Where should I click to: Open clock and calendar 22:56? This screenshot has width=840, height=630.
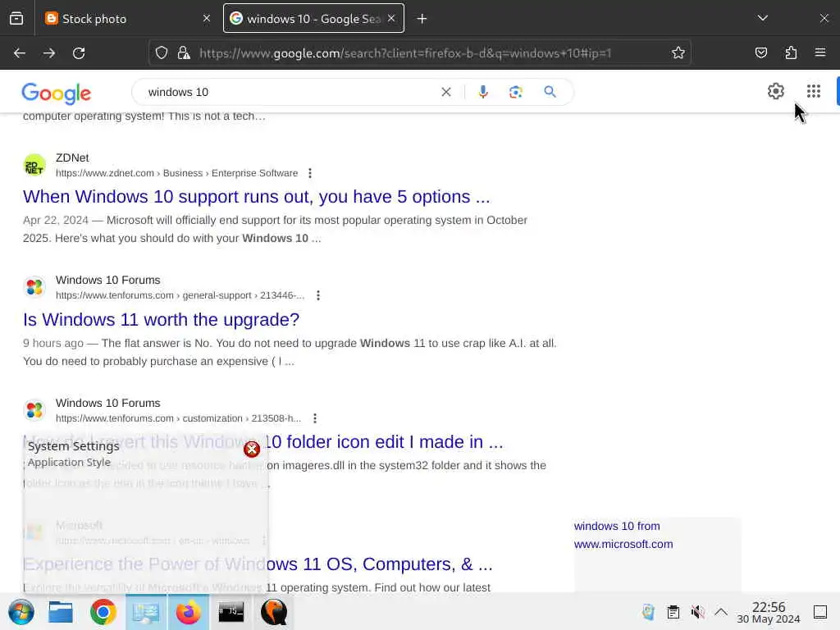[768, 612]
